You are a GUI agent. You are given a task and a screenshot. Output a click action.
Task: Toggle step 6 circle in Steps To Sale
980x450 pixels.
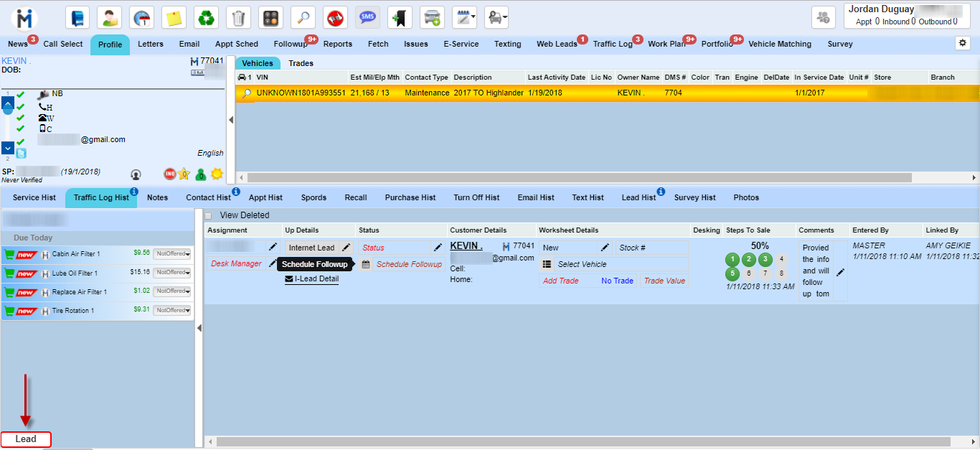[x=748, y=273]
